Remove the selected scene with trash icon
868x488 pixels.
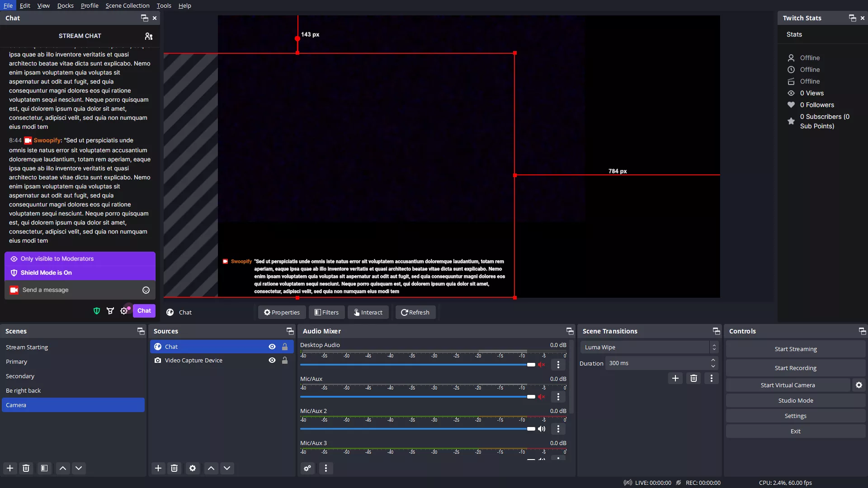point(26,468)
